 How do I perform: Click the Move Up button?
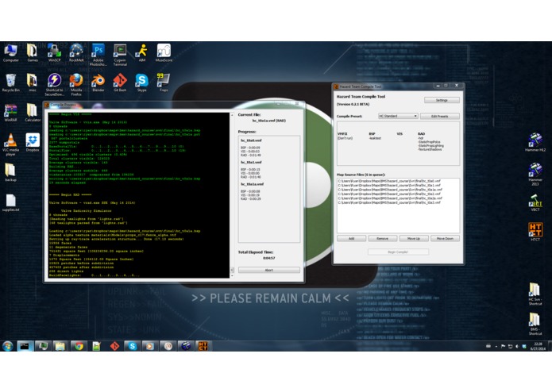(x=414, y=238)
